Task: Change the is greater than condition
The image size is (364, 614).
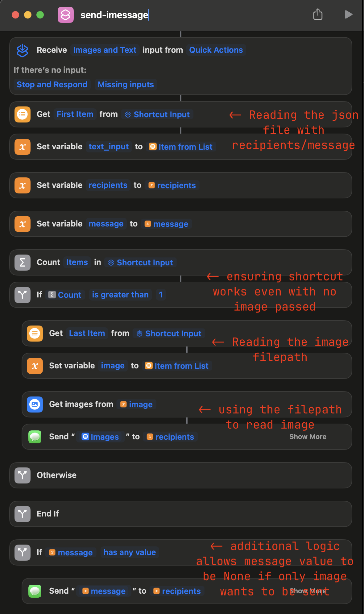Action: point(120,295)
